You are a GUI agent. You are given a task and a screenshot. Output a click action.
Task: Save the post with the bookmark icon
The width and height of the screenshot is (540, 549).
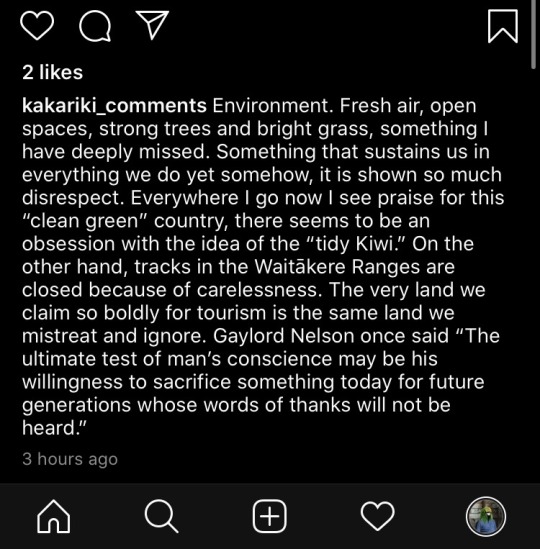(503, 26)
